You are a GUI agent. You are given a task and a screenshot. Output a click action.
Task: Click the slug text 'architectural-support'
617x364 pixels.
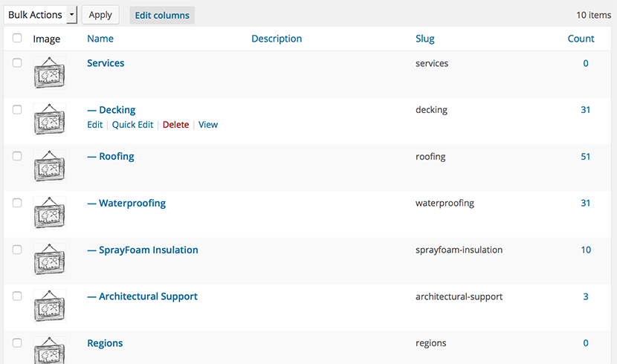[x=459, y=296]
